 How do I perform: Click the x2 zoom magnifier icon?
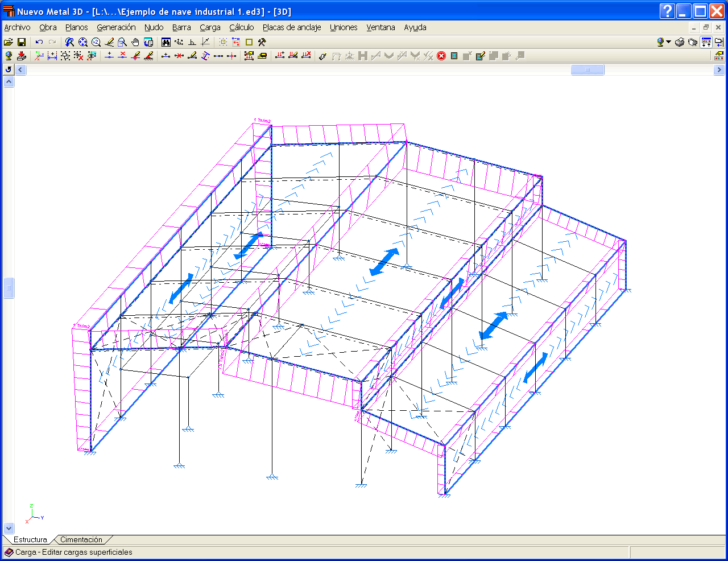pyautogui.click(x=96, y=42)
